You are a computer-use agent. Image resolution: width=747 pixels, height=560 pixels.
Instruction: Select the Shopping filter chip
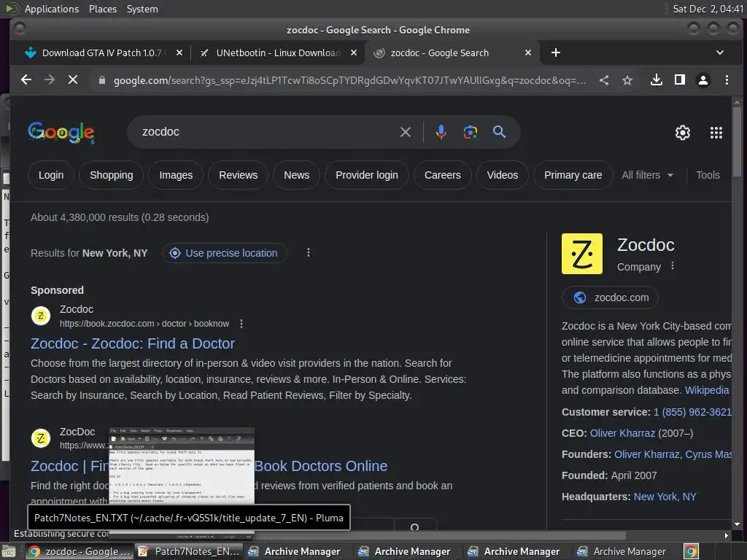tap(112, 175)
